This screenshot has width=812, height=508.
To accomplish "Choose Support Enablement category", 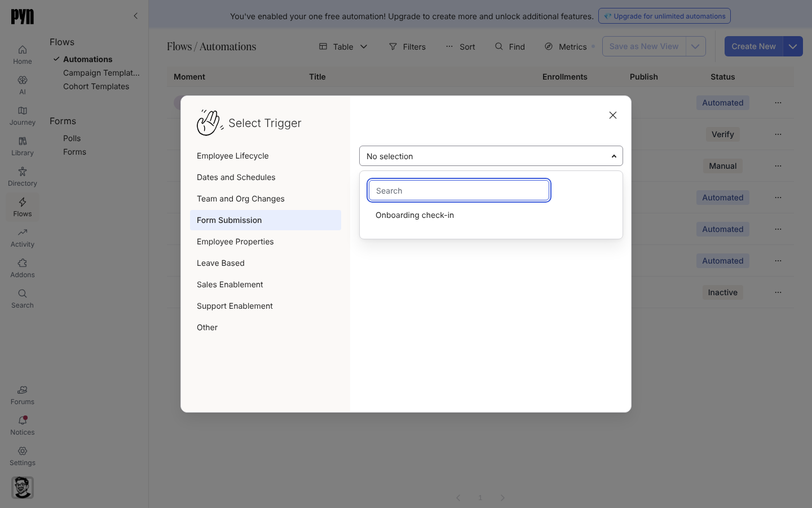I will [266, 306].
